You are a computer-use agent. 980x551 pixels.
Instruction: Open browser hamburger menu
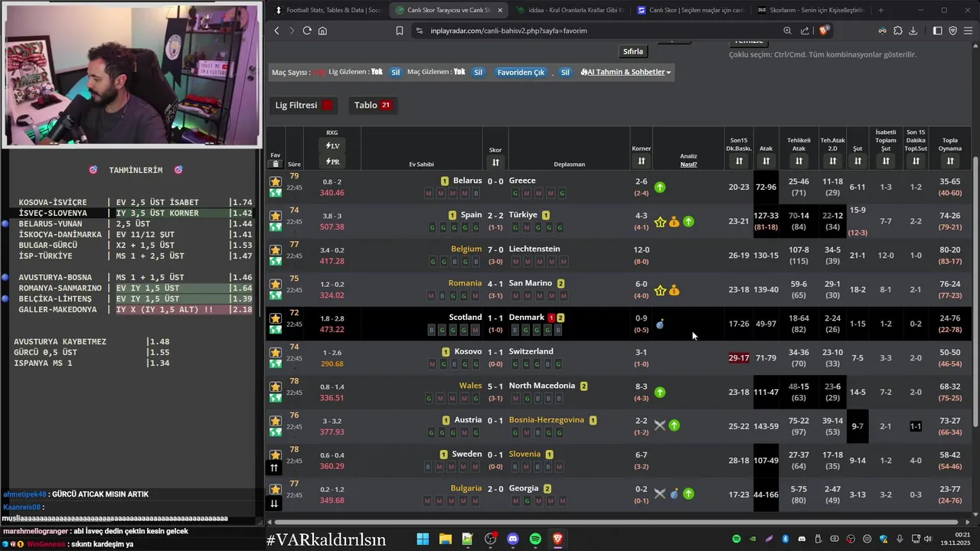(969, 31)
